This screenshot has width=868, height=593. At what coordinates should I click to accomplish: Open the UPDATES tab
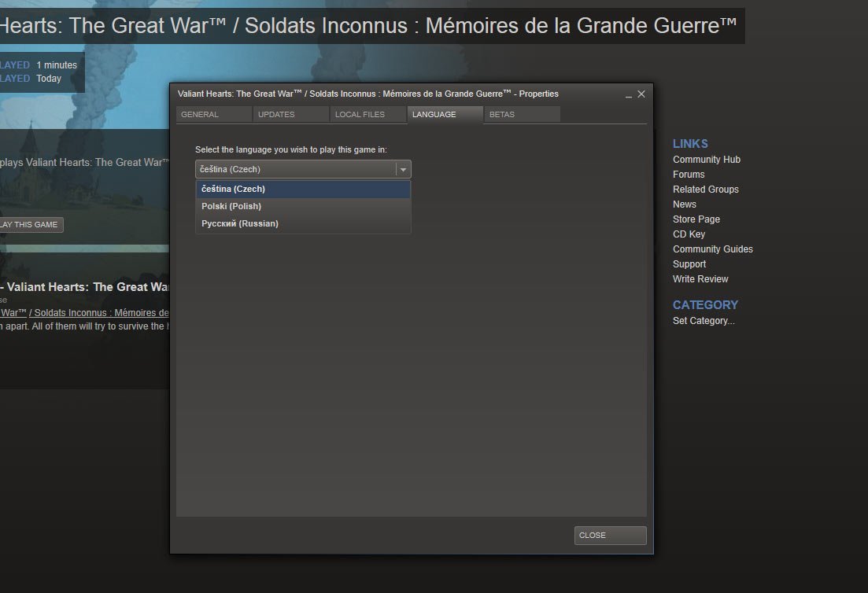[x=290, y=115]
